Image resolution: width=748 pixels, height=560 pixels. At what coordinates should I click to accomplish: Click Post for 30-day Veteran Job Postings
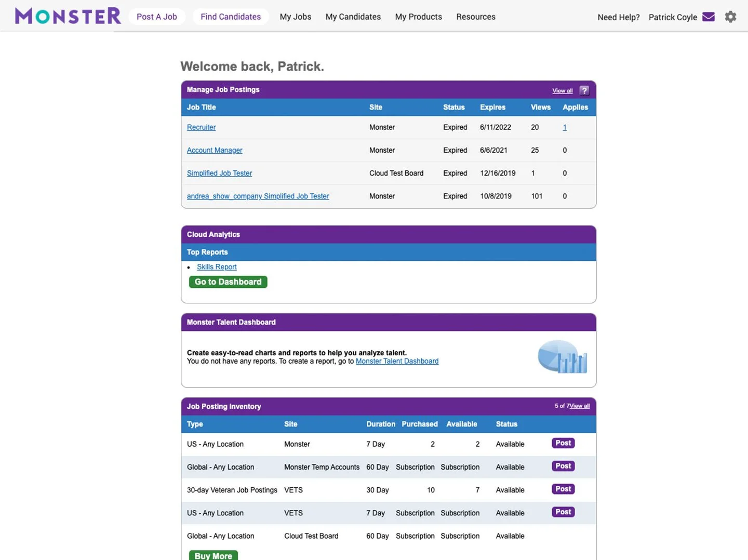[563, 489]
